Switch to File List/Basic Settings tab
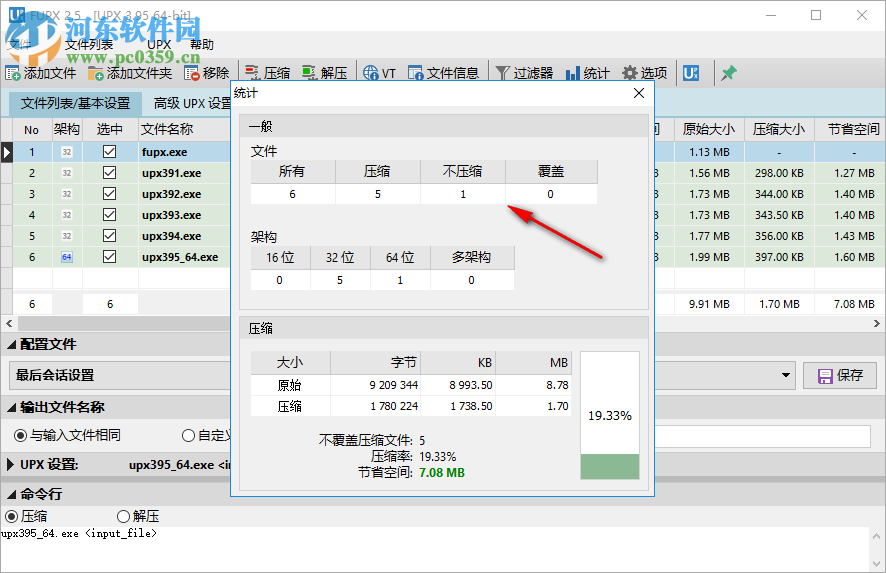 point(75,103)
